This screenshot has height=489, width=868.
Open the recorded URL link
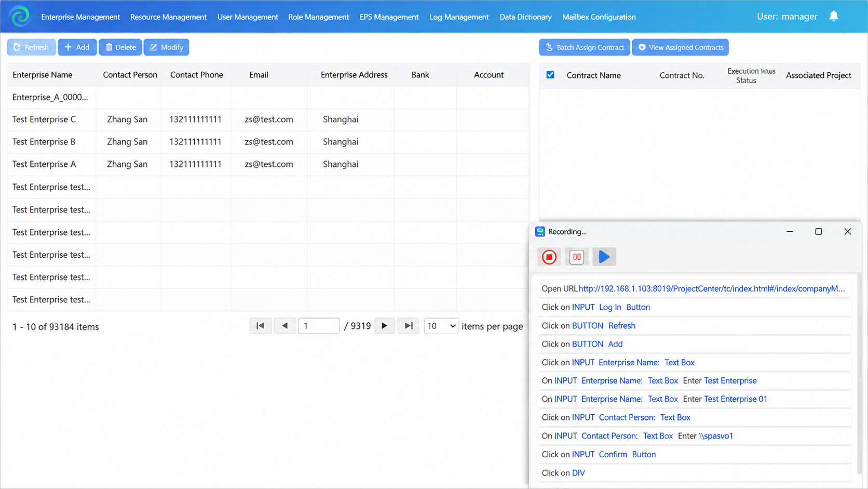[712, 289]
